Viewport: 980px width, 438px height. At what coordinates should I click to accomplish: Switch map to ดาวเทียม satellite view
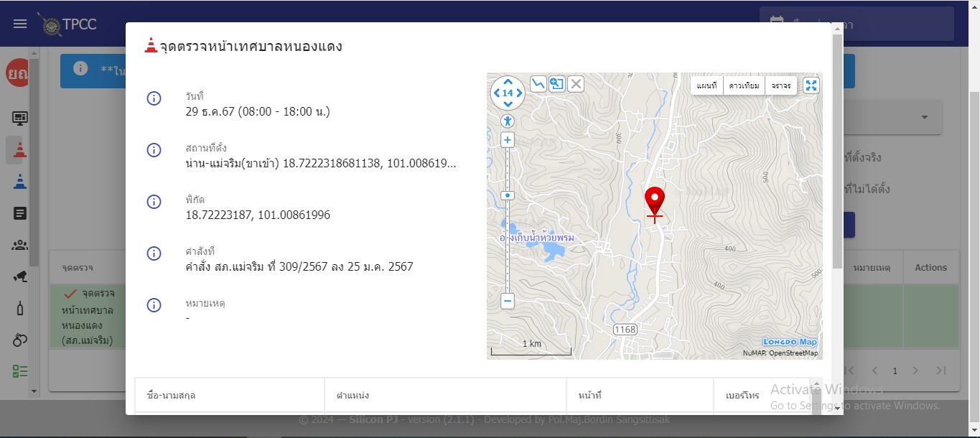coord(744,85)
